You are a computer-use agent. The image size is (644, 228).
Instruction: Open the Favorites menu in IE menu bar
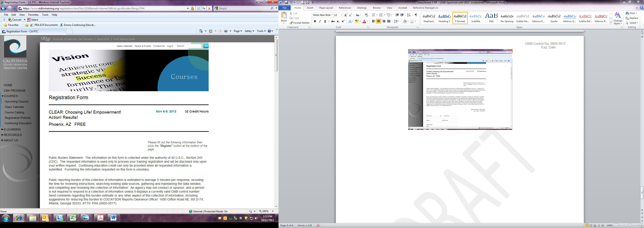33,15
